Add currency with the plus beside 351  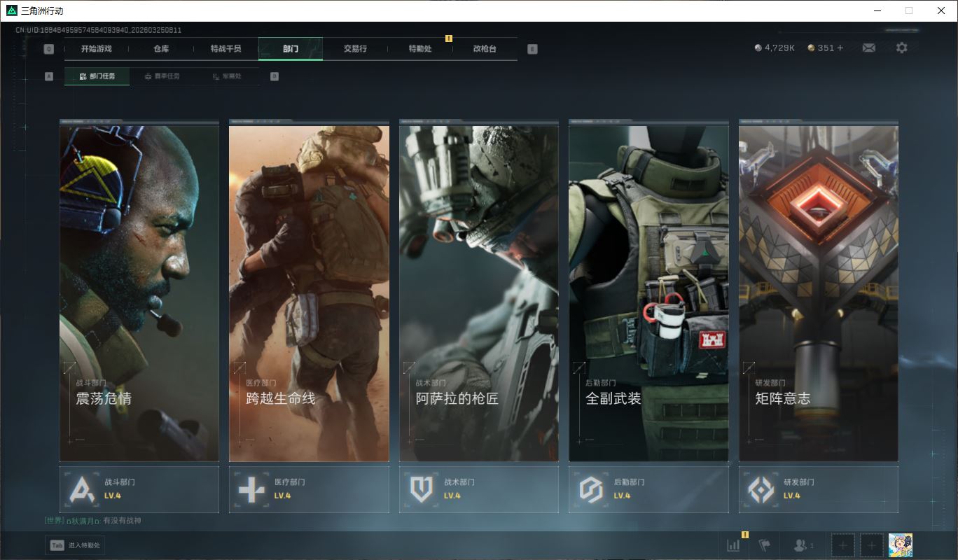(840, 48)
